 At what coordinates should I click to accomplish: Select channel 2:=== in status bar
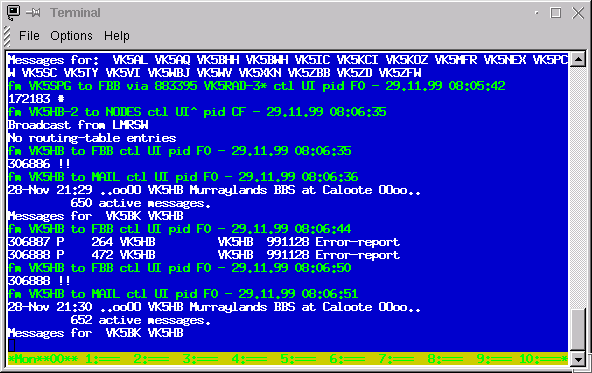click(x=151, y=359)
